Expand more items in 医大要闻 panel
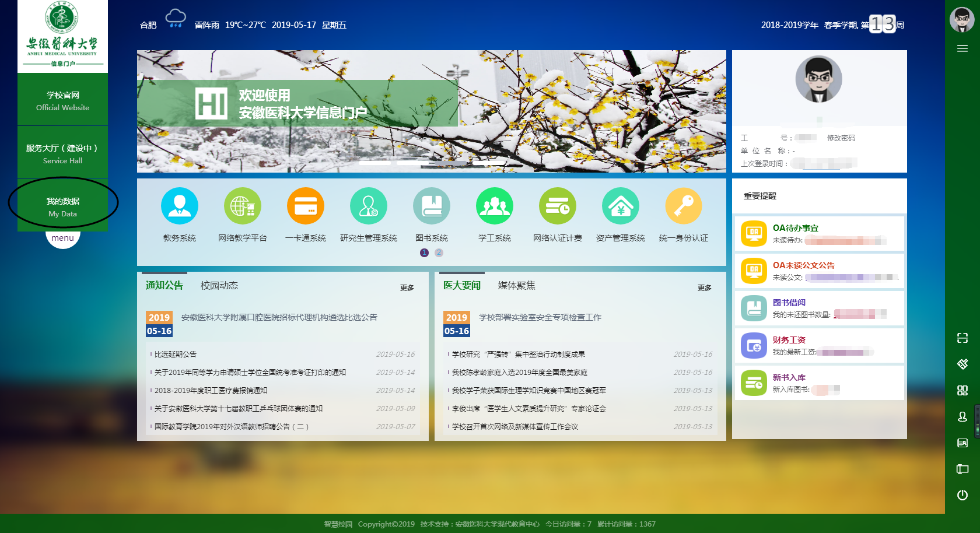The height and width of the screenshot is (533, 980). coord(705,287)
